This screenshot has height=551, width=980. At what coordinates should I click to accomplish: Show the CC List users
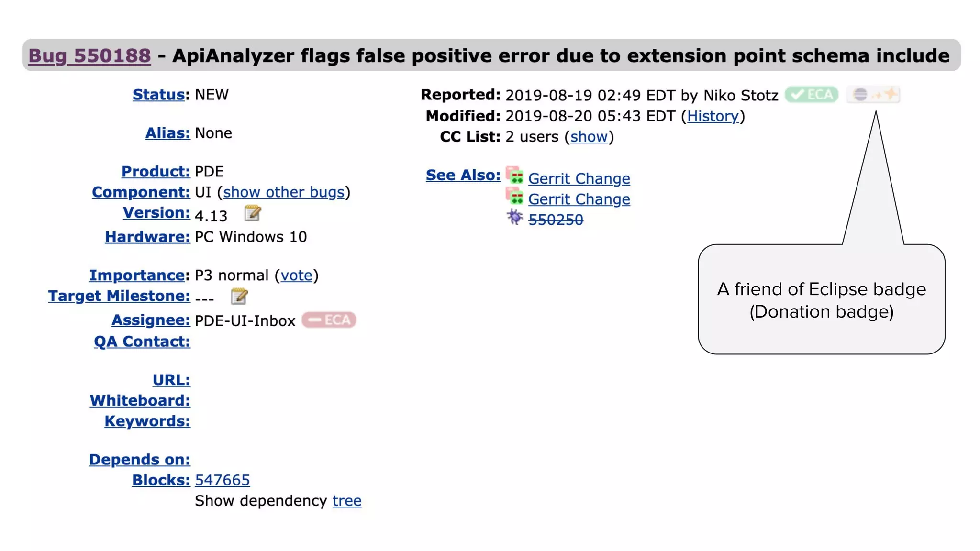pyautogui.click(x=589, y=137)
